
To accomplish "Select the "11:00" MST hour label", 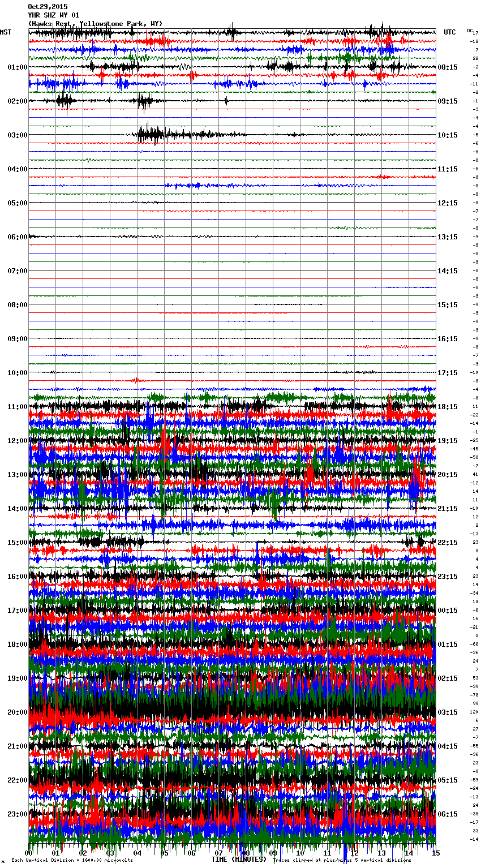I will pos(18,407).
